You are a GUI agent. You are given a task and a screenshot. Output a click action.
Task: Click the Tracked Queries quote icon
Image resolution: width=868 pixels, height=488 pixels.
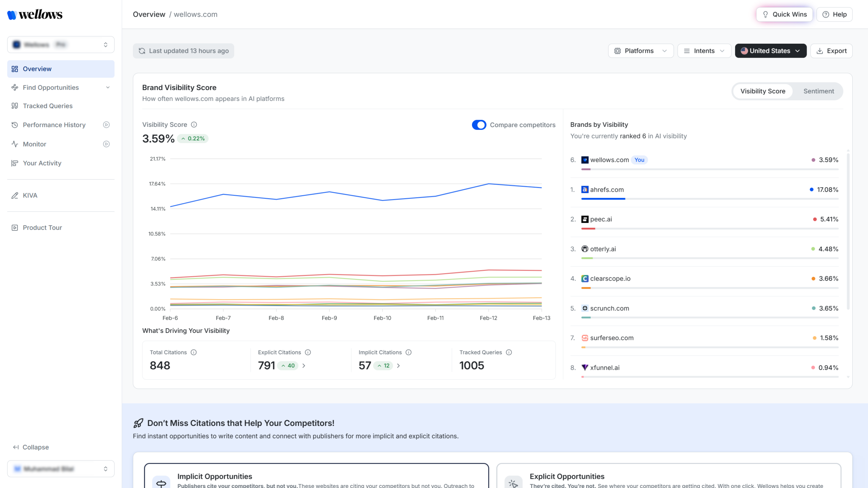click(15, 106)
